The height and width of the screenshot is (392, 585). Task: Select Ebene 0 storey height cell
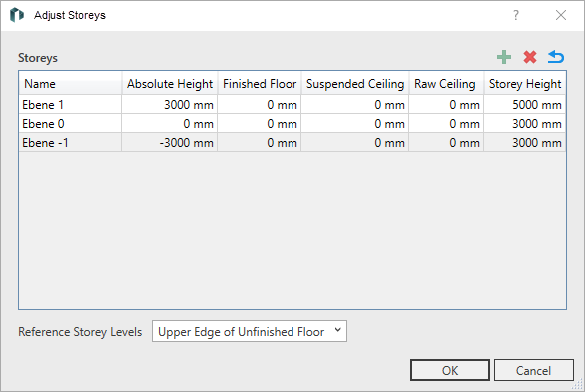(525, 124)
